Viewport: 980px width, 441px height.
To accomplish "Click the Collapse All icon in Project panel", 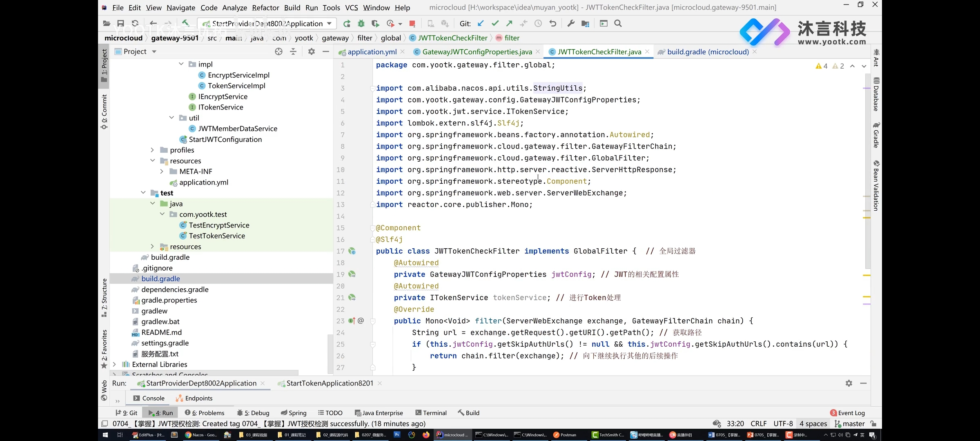I will point(293,51).
